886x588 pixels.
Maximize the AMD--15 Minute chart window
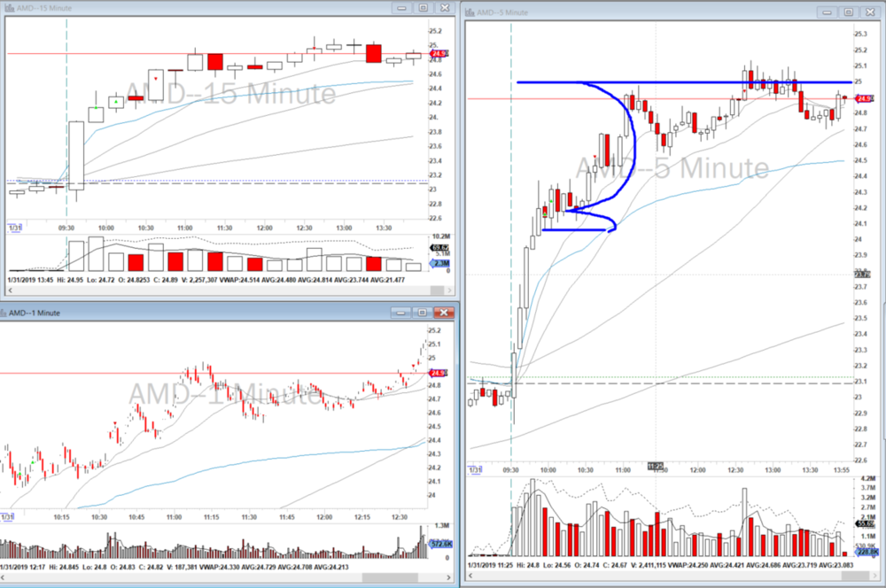point(423,8)
